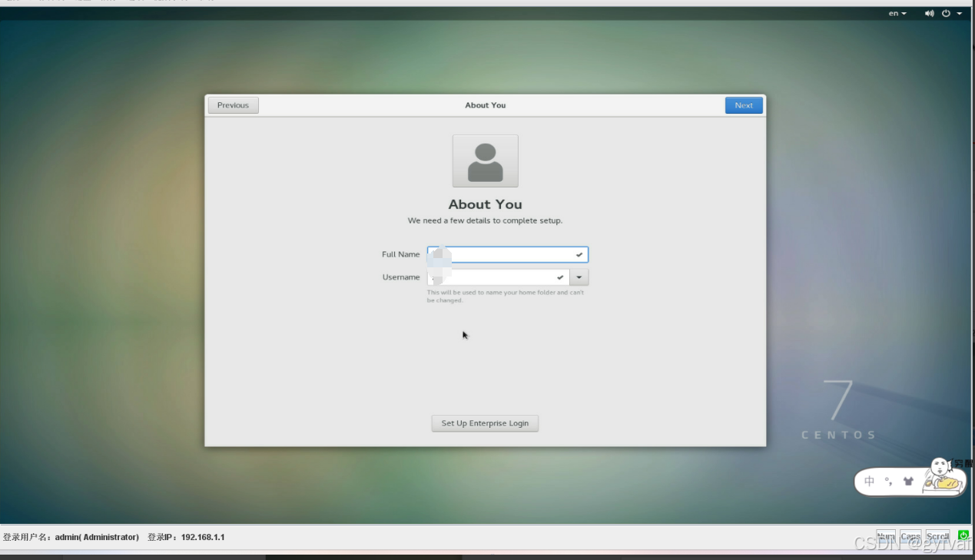Click the valid checkmark in Full Name field
The image size is (975, 560).
(x=579, y=254)
